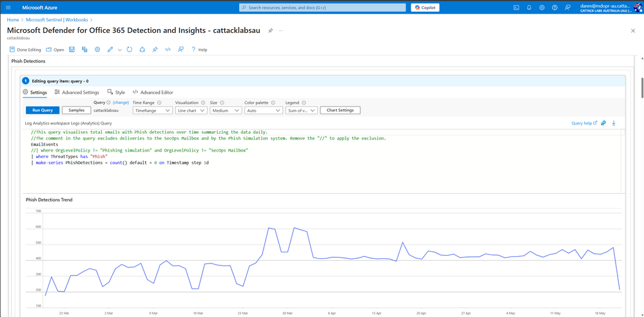Switch to the Advanced Settings tab
The image size is (644, 317).
pyautogui.click(x=77, y=92)
